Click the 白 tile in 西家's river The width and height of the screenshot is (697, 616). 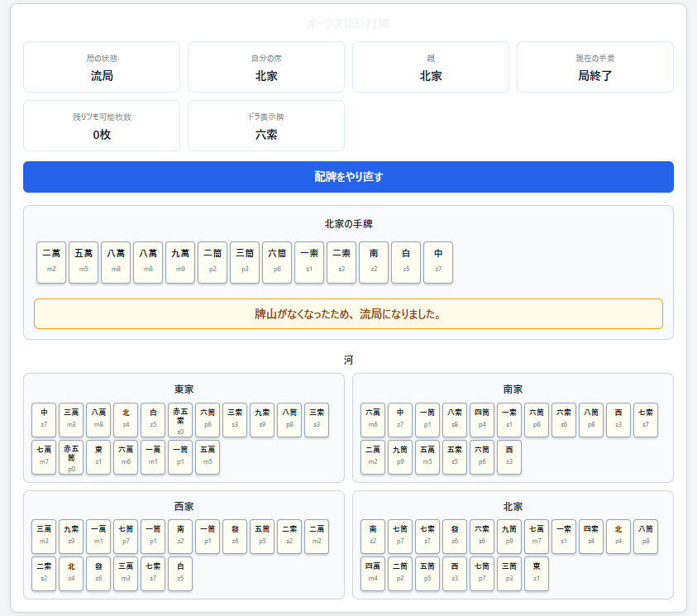[180, 574]
